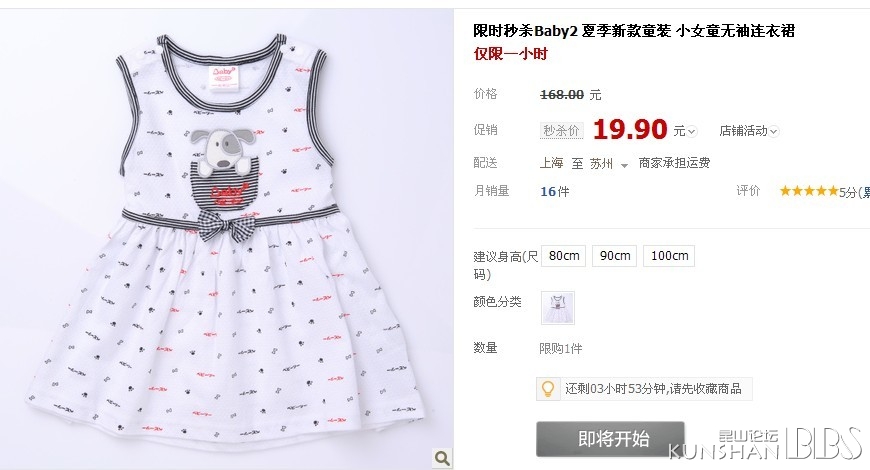Click the 秒杀价 promotion tag

click(x=561, y=131)
